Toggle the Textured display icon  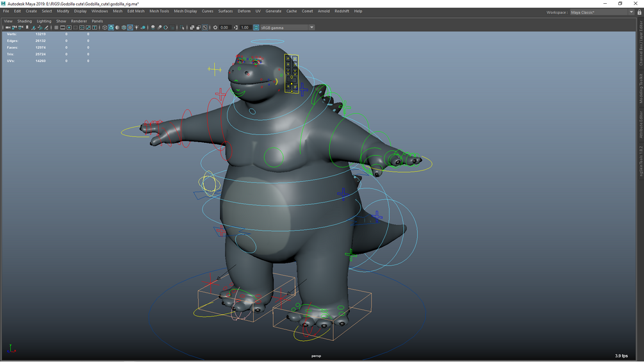(x=130, y=28)
